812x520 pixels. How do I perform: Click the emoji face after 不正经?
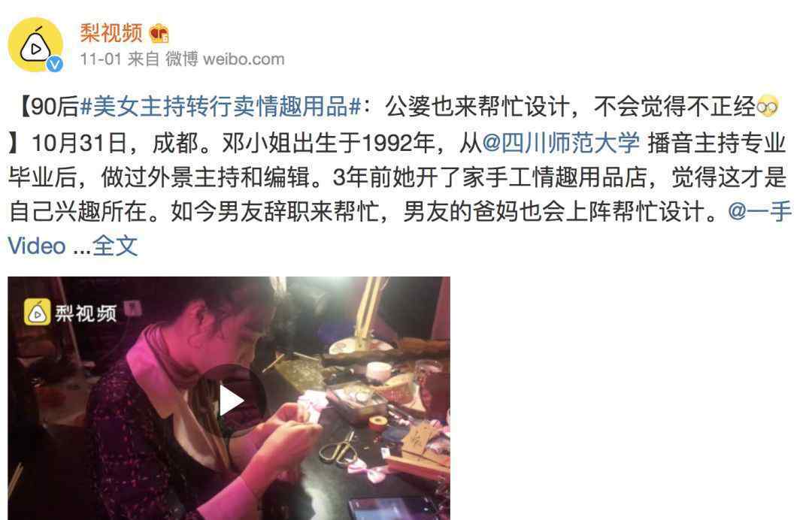click(x=767, y=107)
